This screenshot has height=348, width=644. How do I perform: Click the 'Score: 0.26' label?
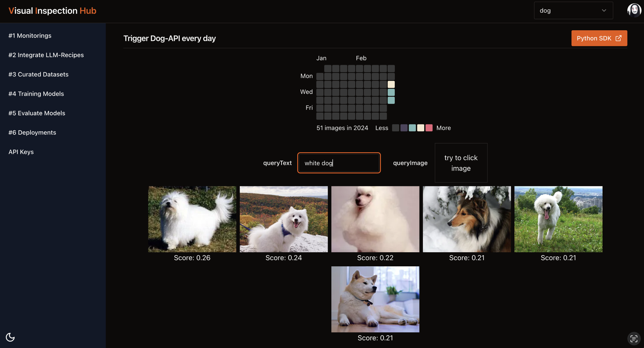click(x=192, y=258)
